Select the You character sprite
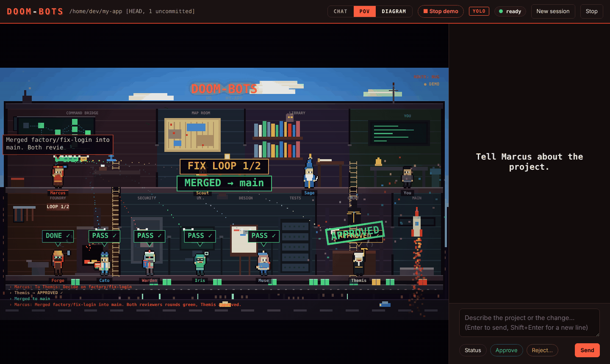The width and height of the screenshot is (610, 364). [407, 177]
